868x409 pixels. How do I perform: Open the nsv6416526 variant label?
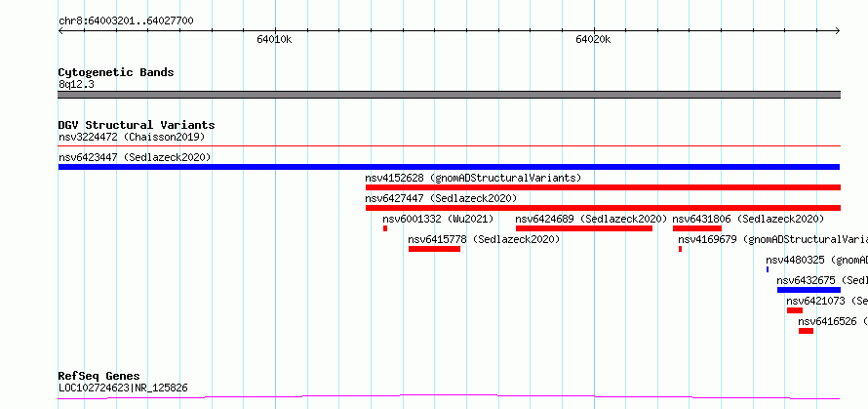(x=833, y=321)
